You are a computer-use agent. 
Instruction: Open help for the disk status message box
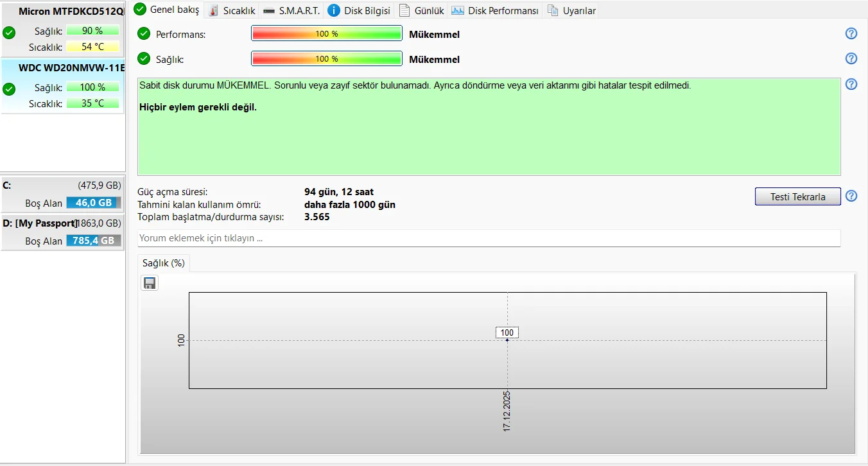point(851,84)
